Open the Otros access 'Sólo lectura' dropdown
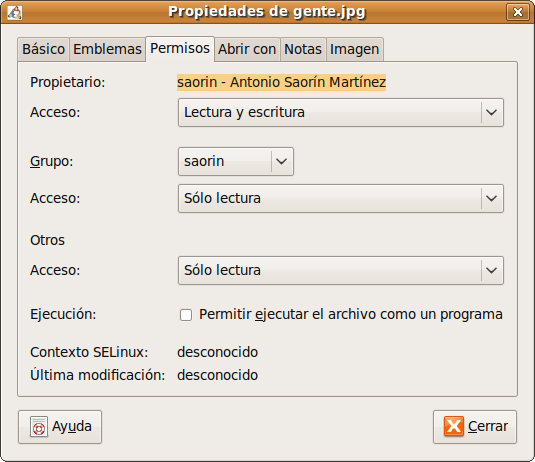535x462 pixels. pos(341,271)
